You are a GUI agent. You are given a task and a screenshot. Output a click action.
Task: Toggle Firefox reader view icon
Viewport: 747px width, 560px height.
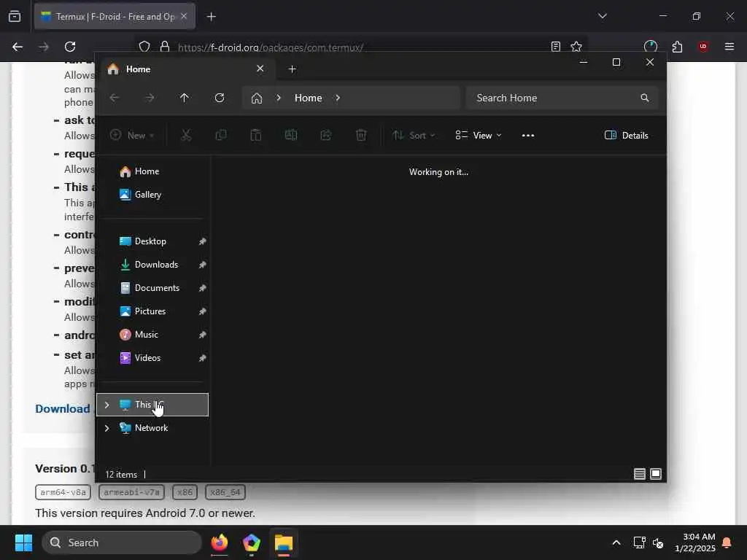pyautogui.click(x=555, y=47)
